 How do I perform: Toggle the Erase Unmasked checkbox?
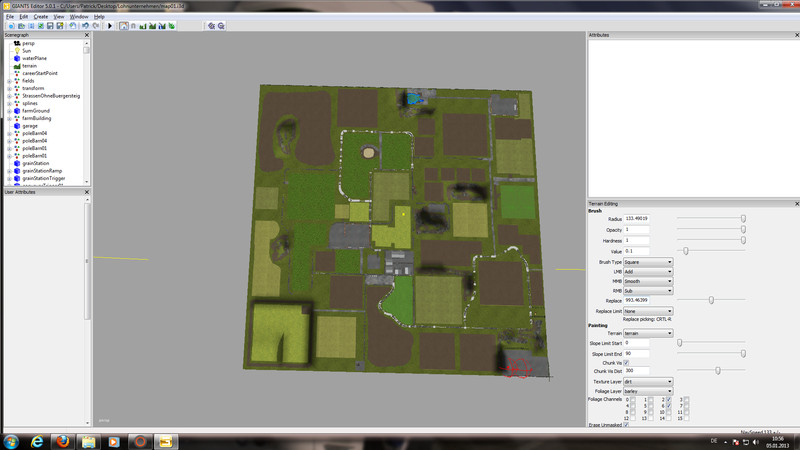click(x=626, y=425)
